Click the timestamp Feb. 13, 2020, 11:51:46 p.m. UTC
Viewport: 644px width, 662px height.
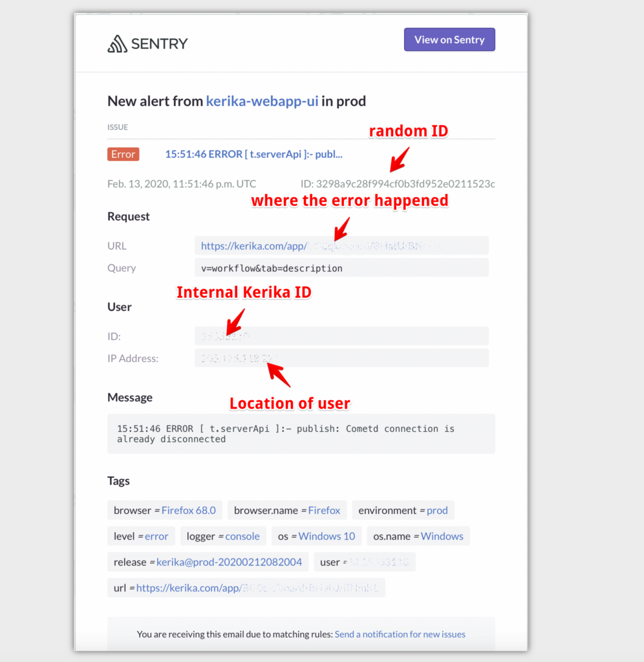(182, 184)
